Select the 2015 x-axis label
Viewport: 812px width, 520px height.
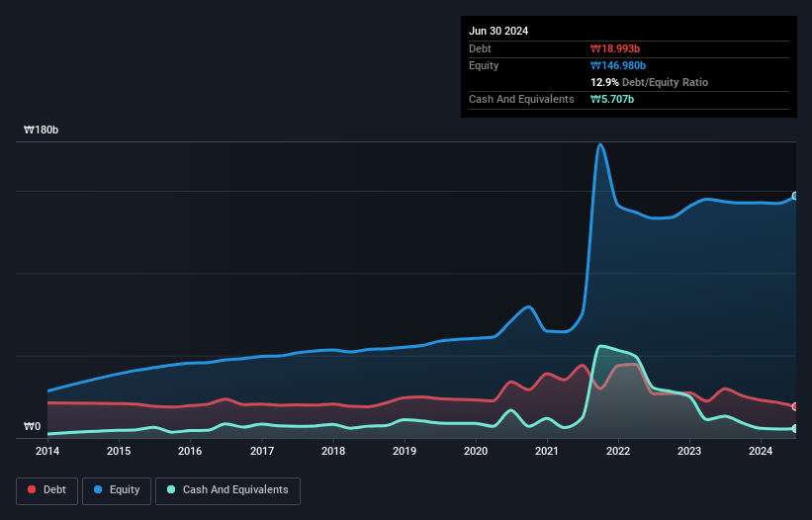[119, 451]
